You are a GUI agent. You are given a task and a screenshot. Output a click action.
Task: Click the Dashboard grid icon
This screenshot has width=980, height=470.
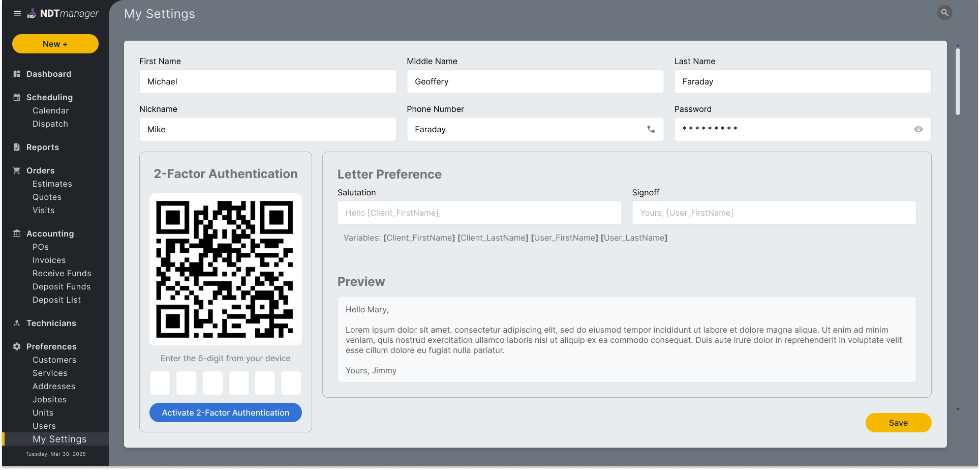click(x=17, y=74)
